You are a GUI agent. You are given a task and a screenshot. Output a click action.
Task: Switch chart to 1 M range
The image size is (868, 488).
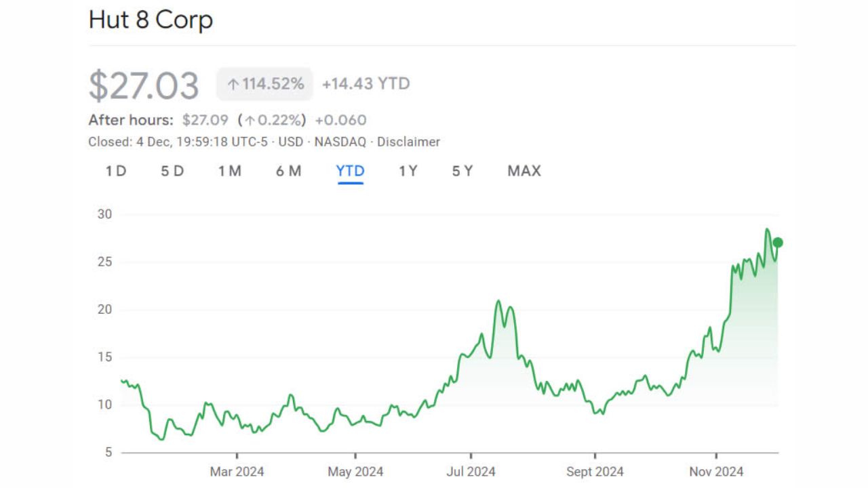pos(230,171)
